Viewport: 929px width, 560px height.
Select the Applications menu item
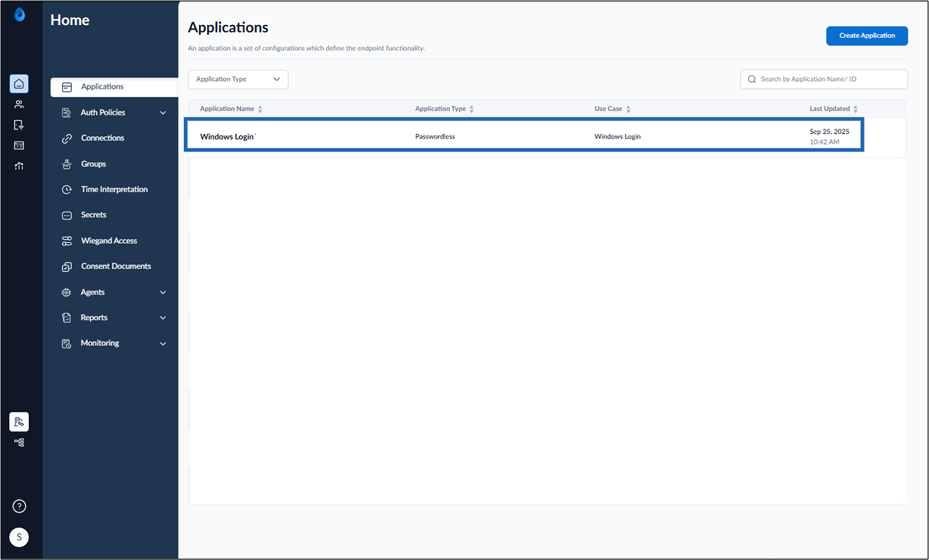pyautogui.click(x=114, y=87)
